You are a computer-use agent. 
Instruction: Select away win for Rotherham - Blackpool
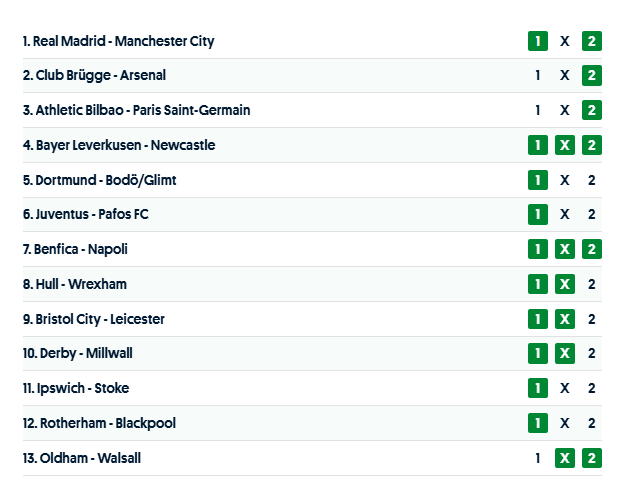(x=592, y=423)
